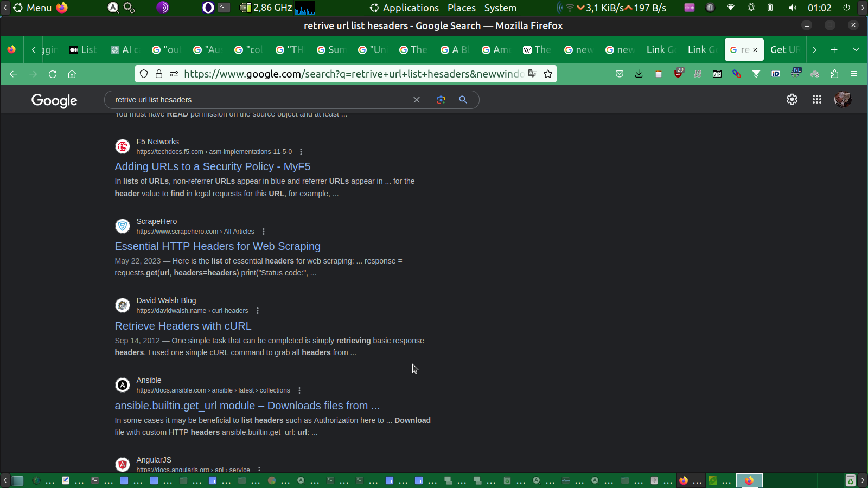Submit the Google search with the magnifier

point(463,100)
